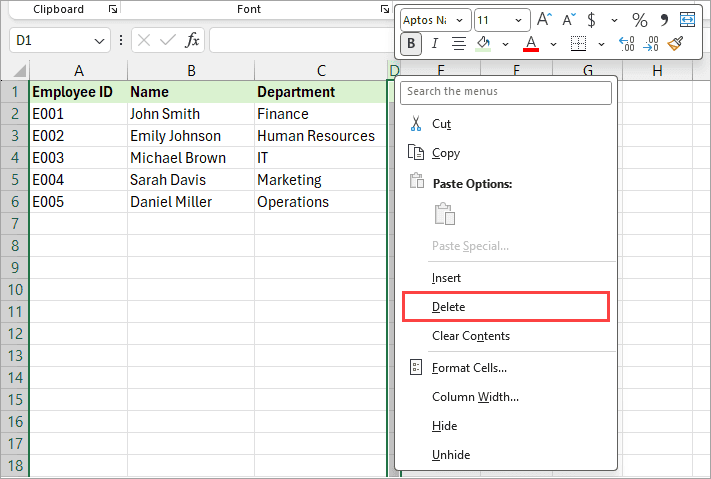711x479 pixels.
Task: Click the Increase Font Size icon
Action: 544,20
